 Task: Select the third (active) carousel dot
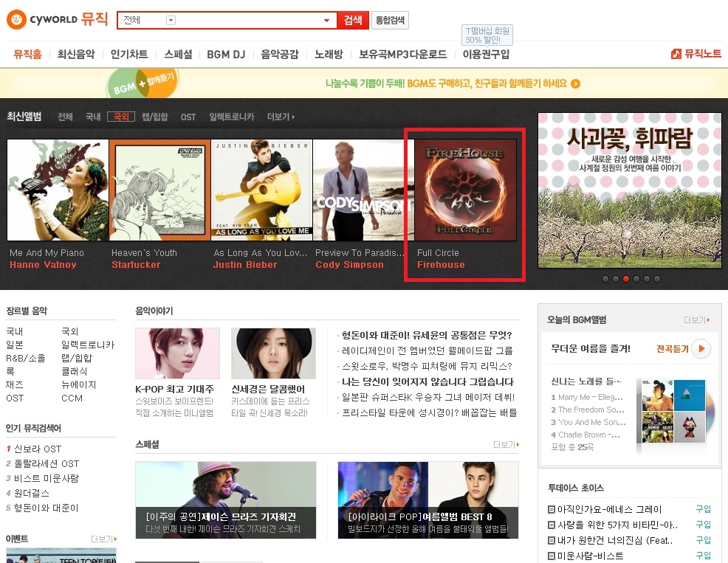[626, 279]
